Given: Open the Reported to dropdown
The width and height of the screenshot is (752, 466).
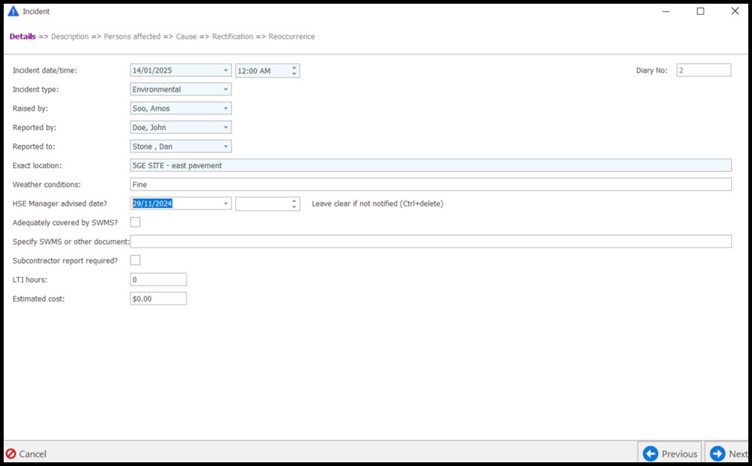Looking at the screenshot, I should click(226, 147).
